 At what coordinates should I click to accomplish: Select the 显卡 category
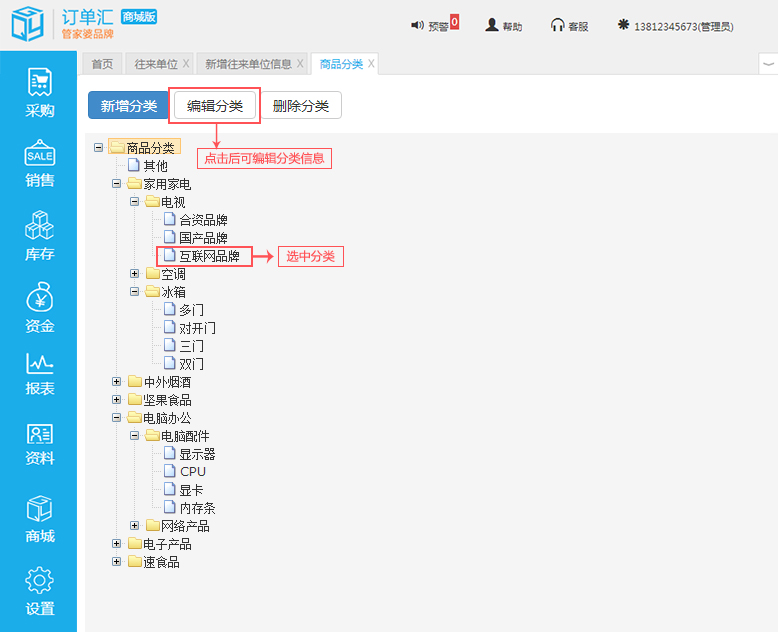click(192, 490)
